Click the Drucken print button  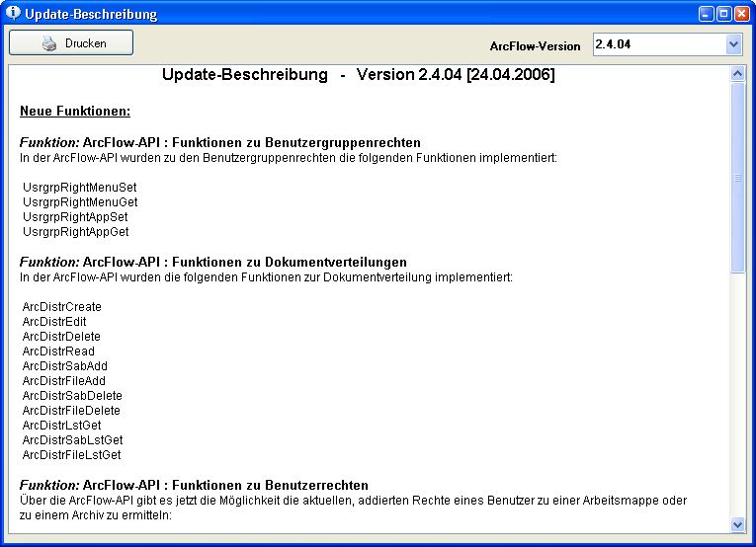click(x=71, y=42)
